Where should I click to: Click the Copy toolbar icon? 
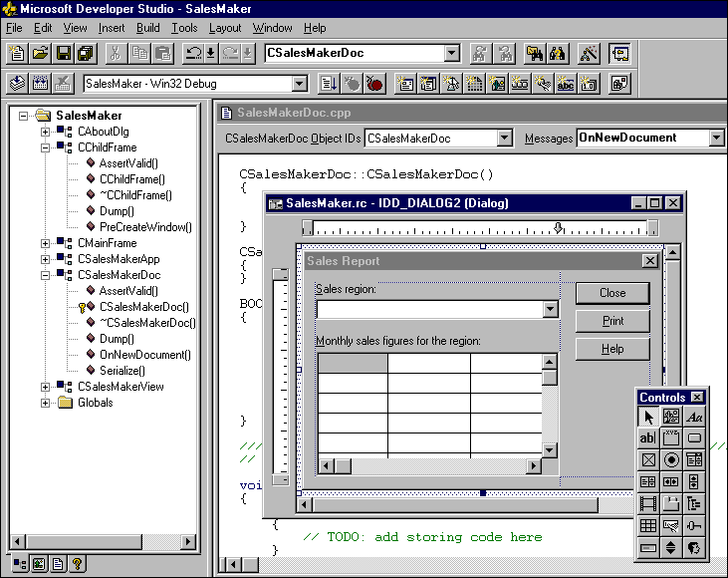(x=139, y=54)
